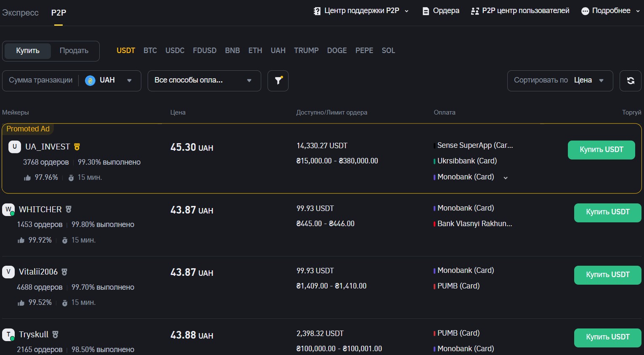Click the Tryskull avatar icon
Screen dimensions: 644x355
coord(8,334)
